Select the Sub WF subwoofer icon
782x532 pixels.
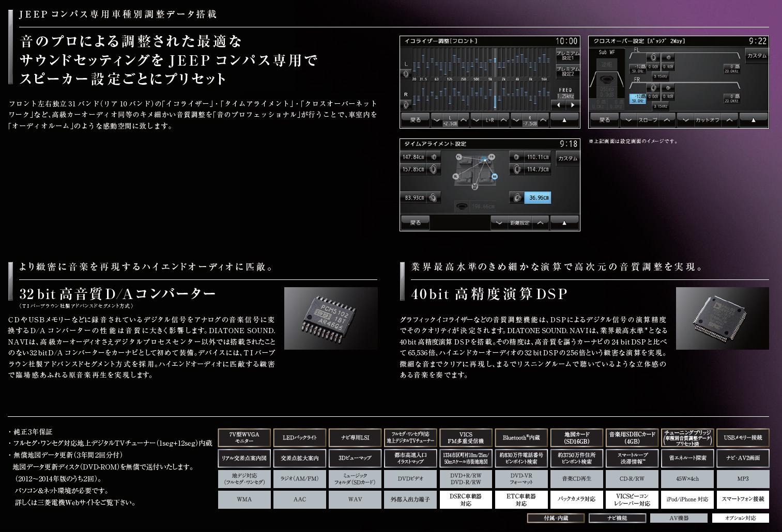click(607, 79)
